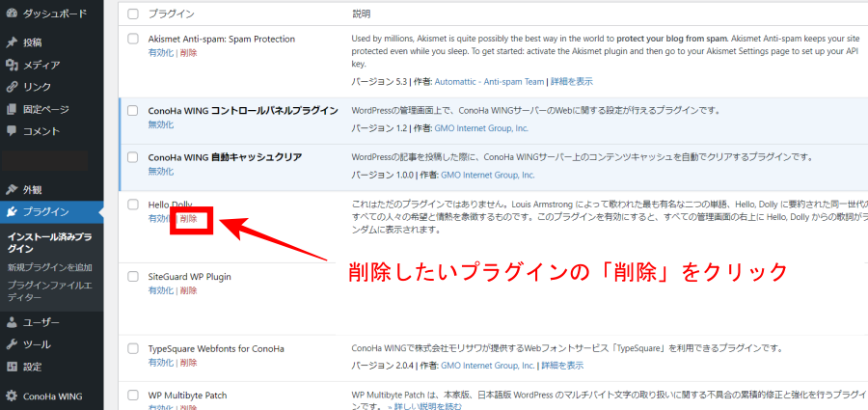
Task: Click the person icon beside ユーザー
Action: (x=12, y=322)
